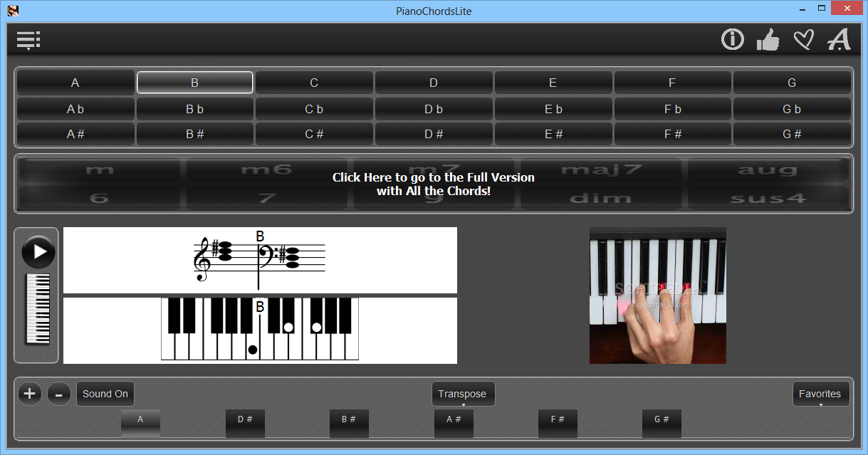
Task: Select root note E
Action: click(553, 83)
